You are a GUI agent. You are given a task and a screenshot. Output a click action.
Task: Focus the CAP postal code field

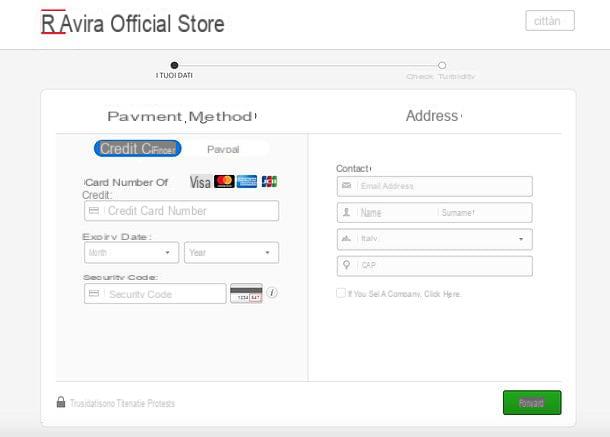(x=435, y=266)
